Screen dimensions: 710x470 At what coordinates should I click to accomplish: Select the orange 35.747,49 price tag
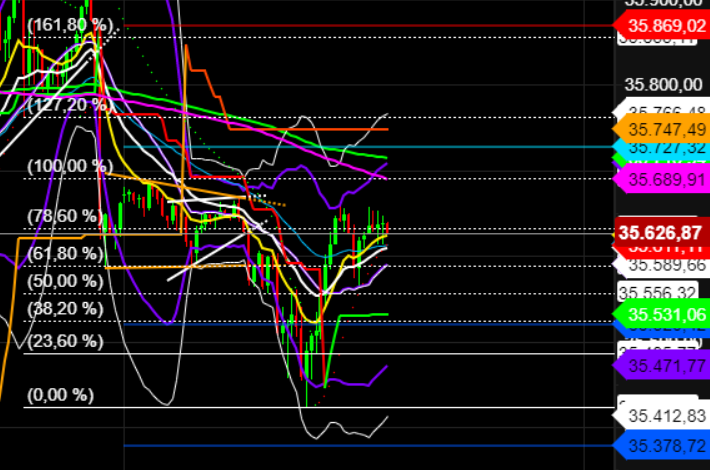[x=662, y=129]
